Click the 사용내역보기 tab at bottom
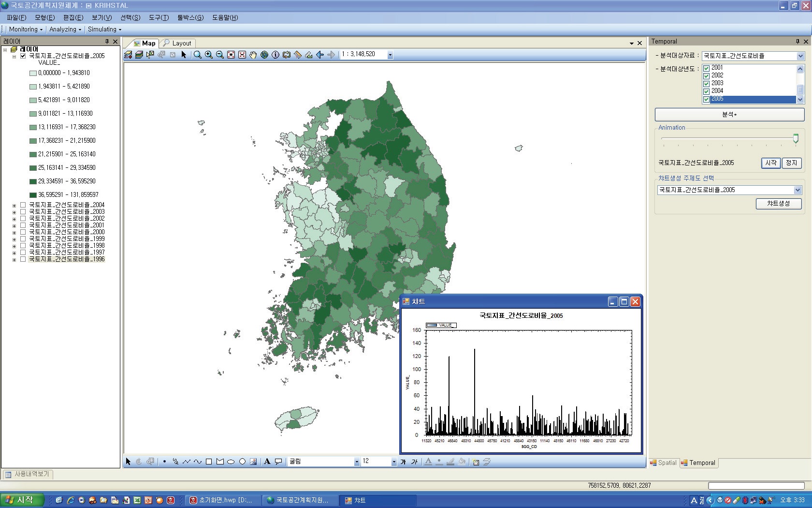This screenshot has width=812, height=508. 28,474
